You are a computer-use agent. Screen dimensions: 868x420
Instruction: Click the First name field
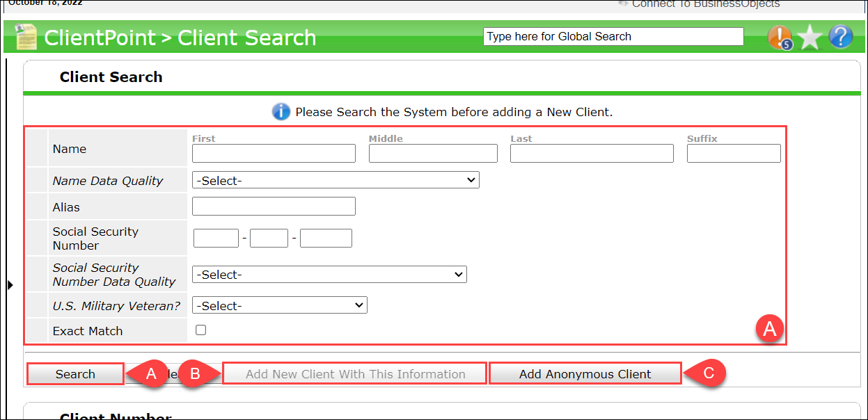pyautogui.click(x=274, y=154)
